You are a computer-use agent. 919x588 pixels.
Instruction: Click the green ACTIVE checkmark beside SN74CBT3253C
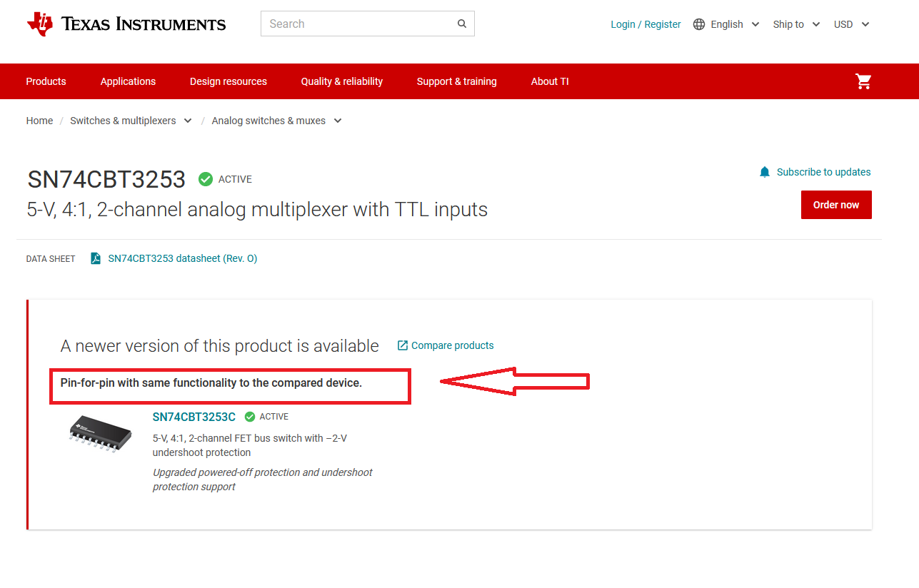click(x=250, y=417)
